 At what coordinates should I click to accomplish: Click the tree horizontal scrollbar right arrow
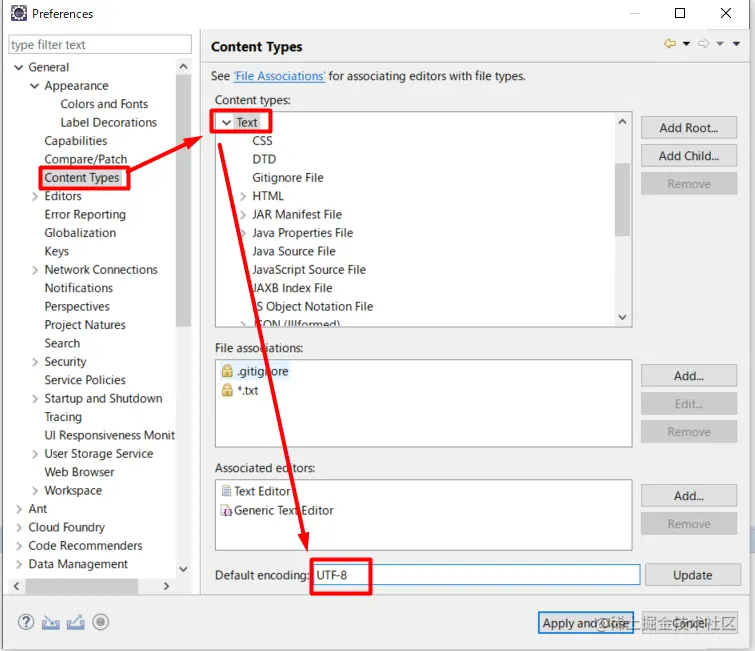point(167,586)
